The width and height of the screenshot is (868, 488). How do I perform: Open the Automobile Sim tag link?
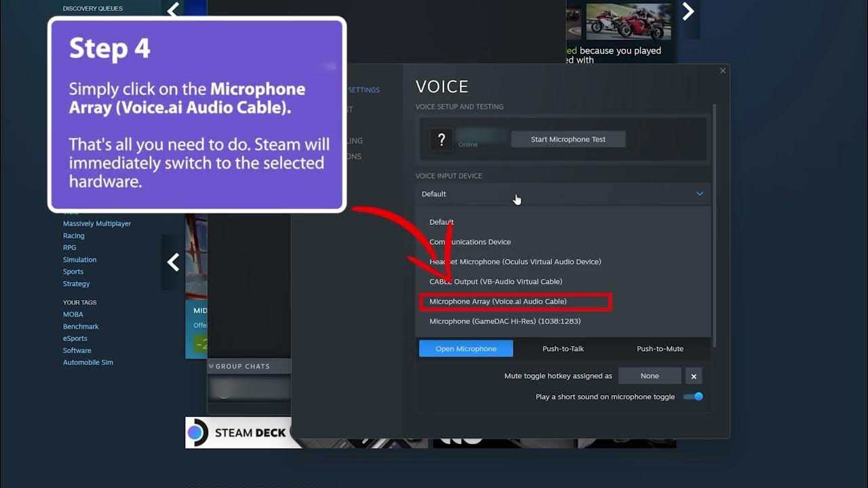pyautogui.click(x=88, y=363)
